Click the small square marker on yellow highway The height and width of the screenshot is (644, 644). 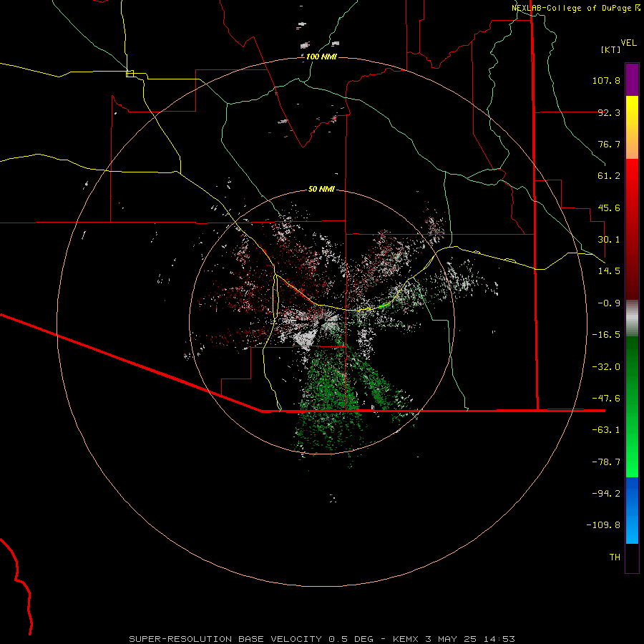click(130, 74)
